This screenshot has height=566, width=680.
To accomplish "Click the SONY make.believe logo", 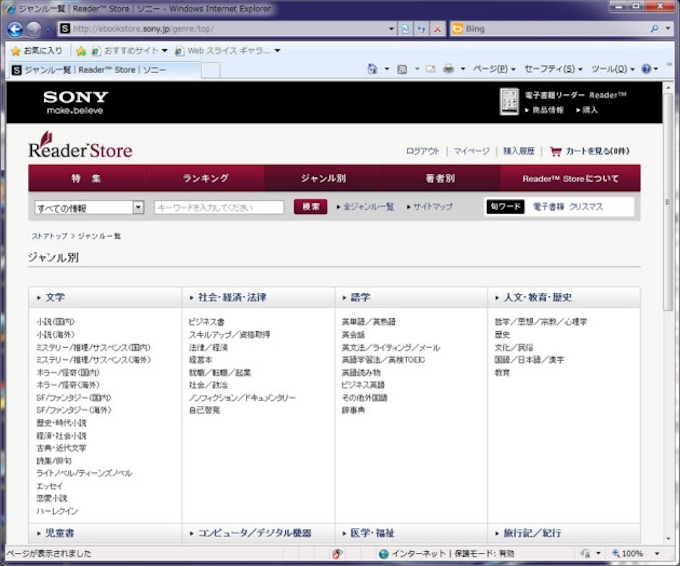I will [x=75, y=103].
